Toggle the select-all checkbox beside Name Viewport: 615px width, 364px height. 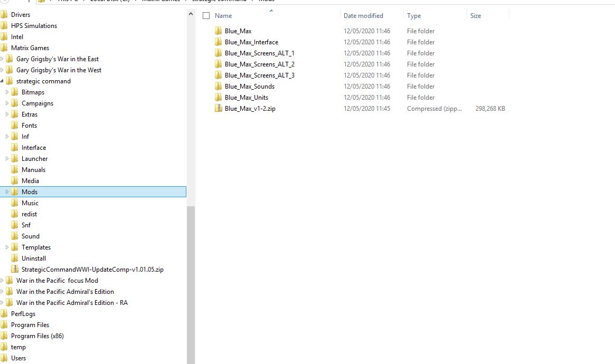[206, 16]
